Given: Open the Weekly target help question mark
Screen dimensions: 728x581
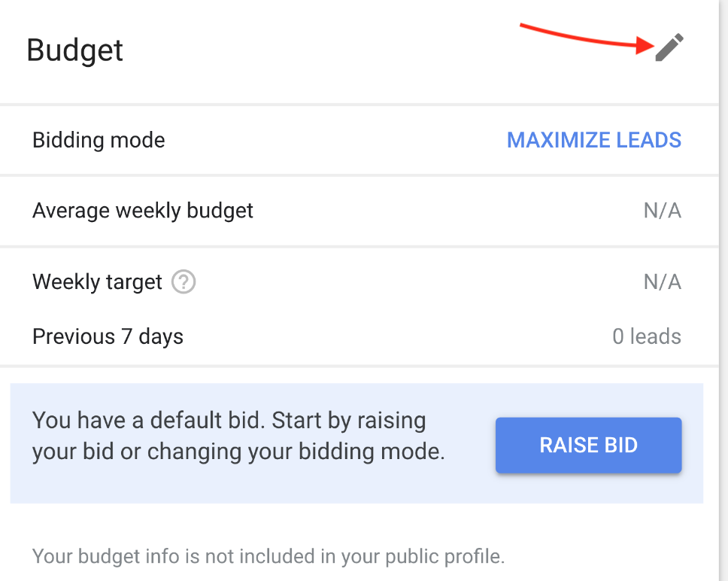Looking at the screenshot, I should (x=184, y=282).
